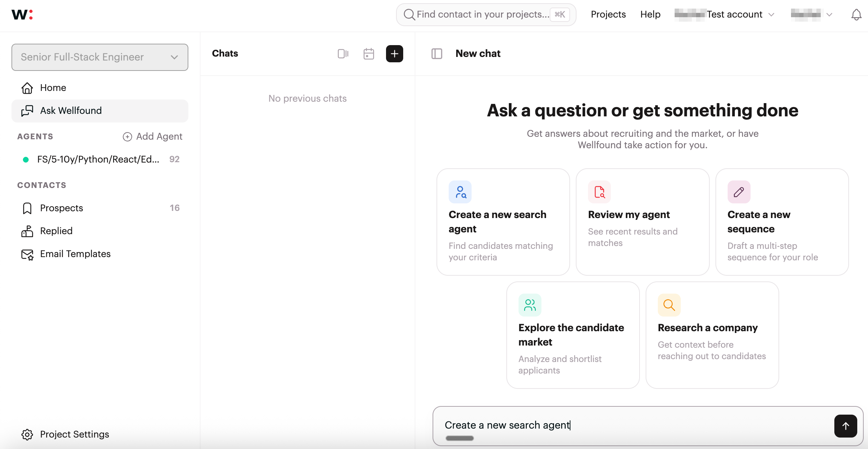Open the Projects menu item
This screenshot has height=449, width=868.
pos(608,15)
